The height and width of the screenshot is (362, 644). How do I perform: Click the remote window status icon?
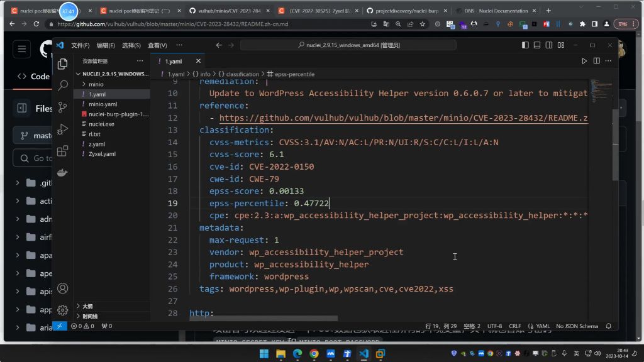60,326
